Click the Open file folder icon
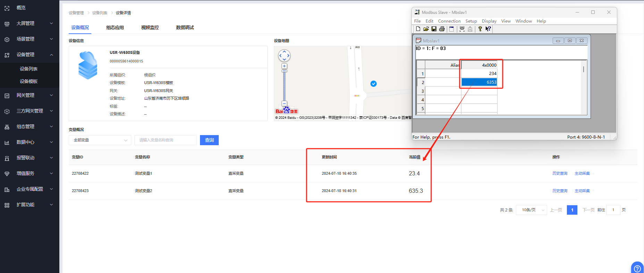Image resolution: width=644 pixels, height=273 pixels. click(x=426, y=29)
